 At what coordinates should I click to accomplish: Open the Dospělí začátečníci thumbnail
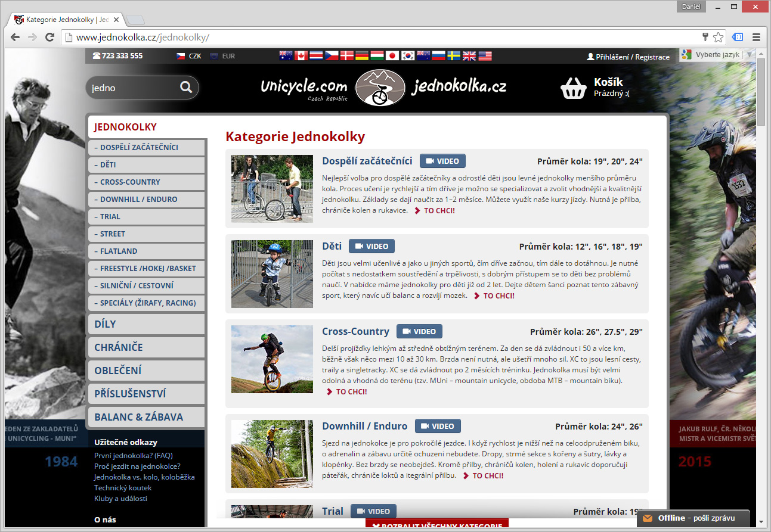tap(272, 189)
